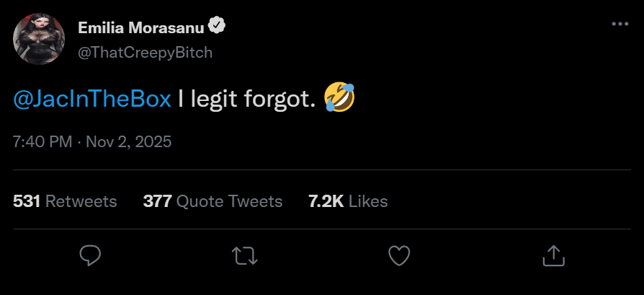Screen dimensions: 644x295
Task: Open the Quote Tweets label
Action: pos(229,201)
